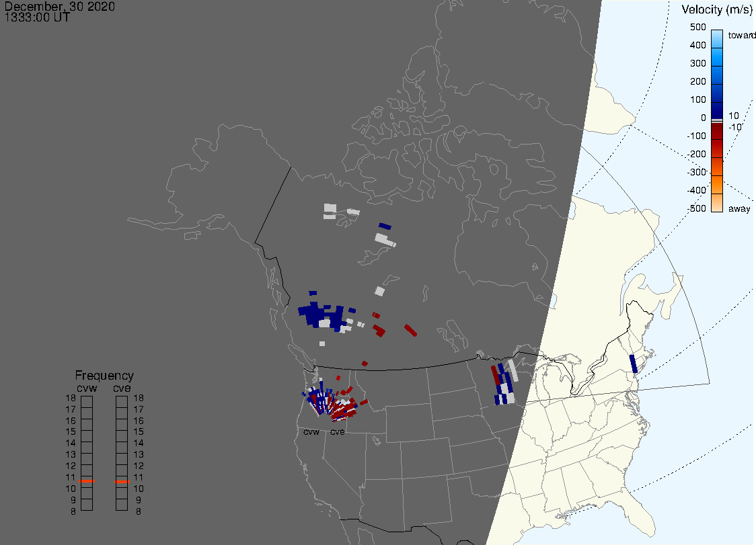Image resolution: width=756 pixels, height=545 pixels.
Task: Pick the light blue top segment of color bar
Action: pos(717,39)
